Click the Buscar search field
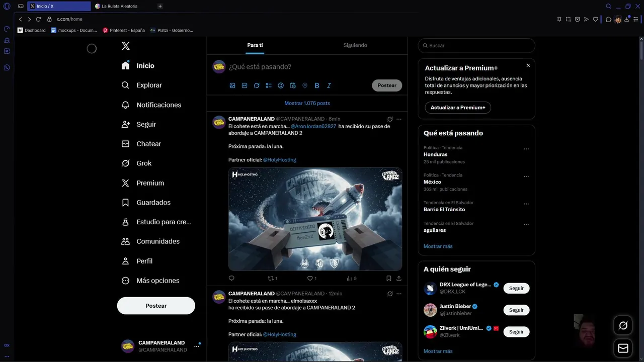The height and width of the screenshot is (362, 644). point(476,46)
